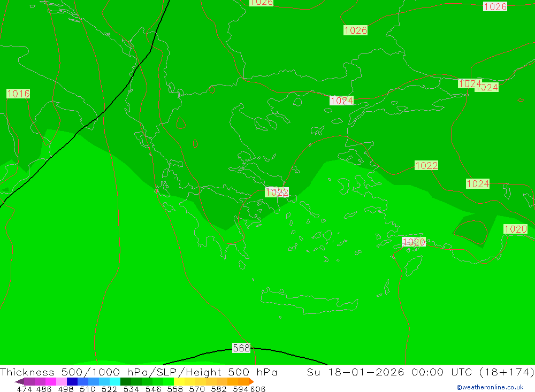This screenshot has height=392, width=535.
Task: Click the orange right arrow end of legend
Action: tap(251, 381)
